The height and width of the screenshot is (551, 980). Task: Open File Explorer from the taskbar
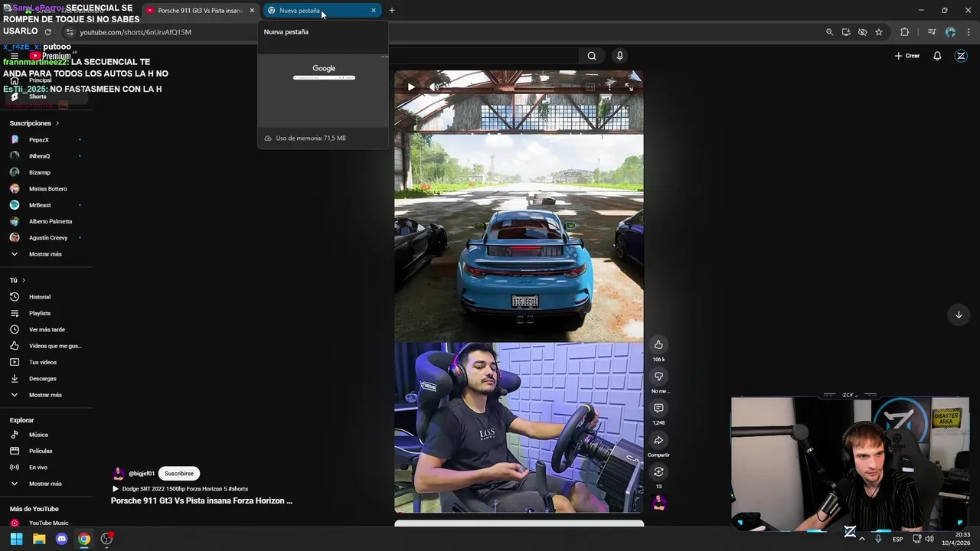(39, 539)
